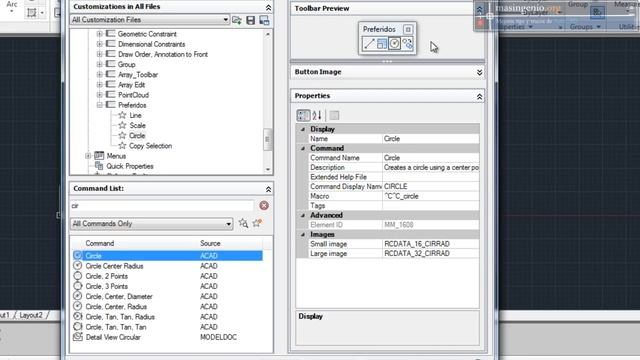Select the Array Edit toolbar node

[131, 85]
